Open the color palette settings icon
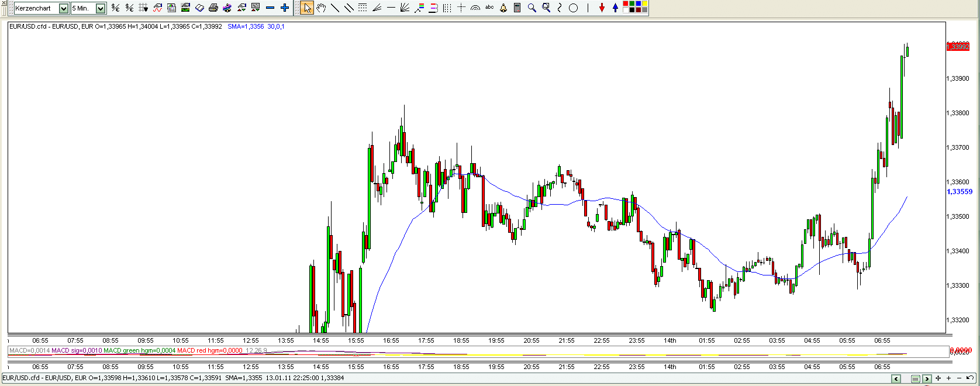The image size is (980, 386). [x=227, y=8]
